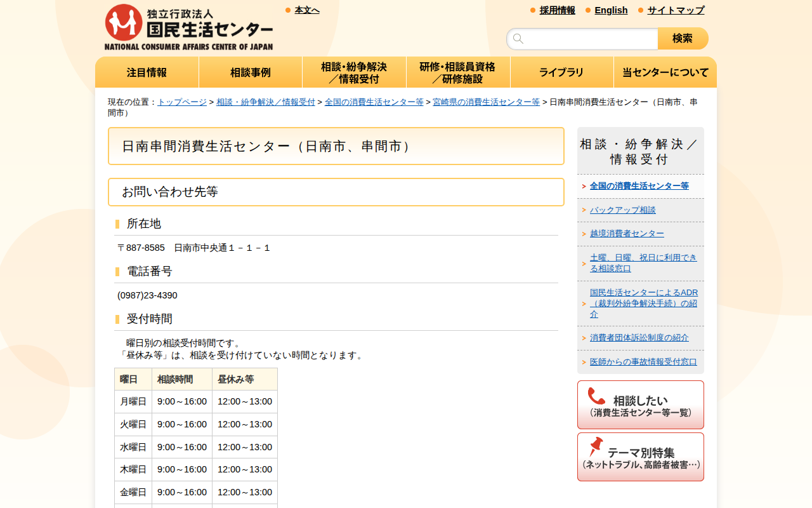
Task: Select 越境消費者センター sidebar link
Action: pyautogui.click(x=627, y=234)
